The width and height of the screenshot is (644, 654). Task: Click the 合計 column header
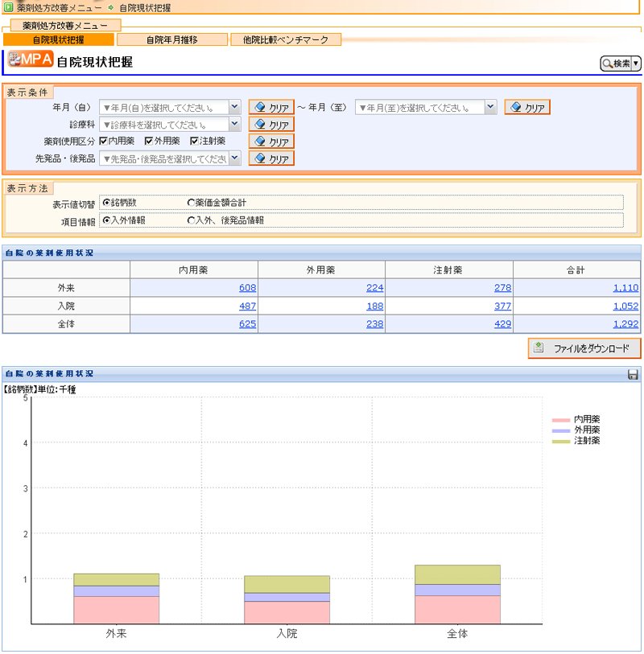coord(576,269)
